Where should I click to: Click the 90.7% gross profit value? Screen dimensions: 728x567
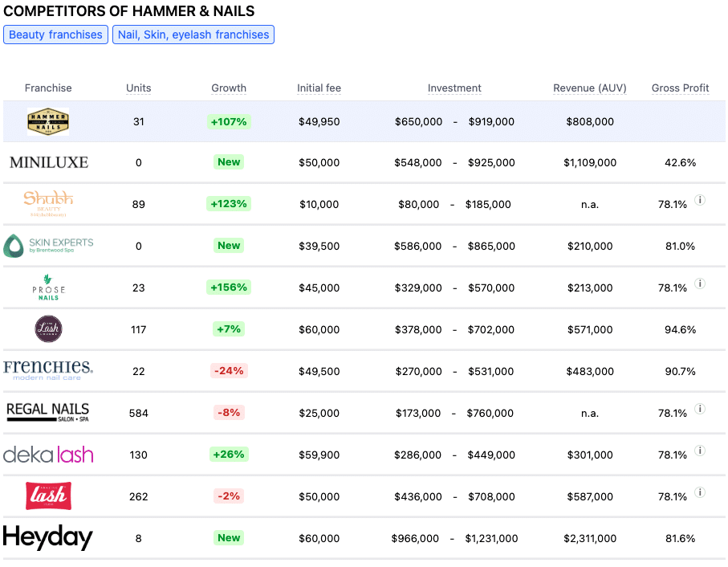[680, 372]
